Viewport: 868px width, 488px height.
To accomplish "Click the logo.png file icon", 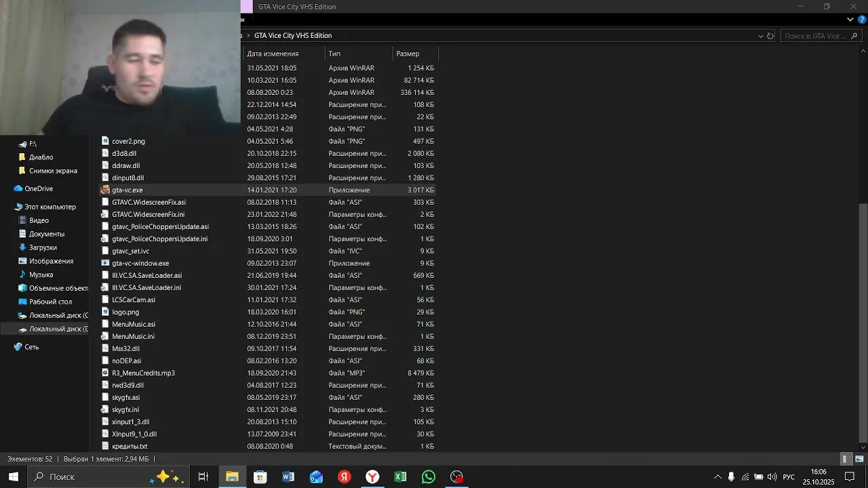I will click(x=105, y=312).
